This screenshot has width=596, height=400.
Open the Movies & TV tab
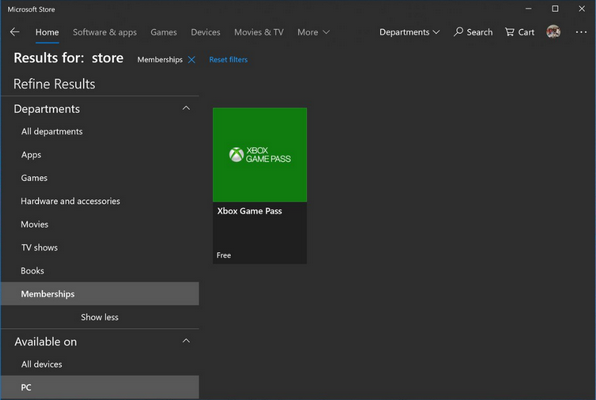coord(259,32)
